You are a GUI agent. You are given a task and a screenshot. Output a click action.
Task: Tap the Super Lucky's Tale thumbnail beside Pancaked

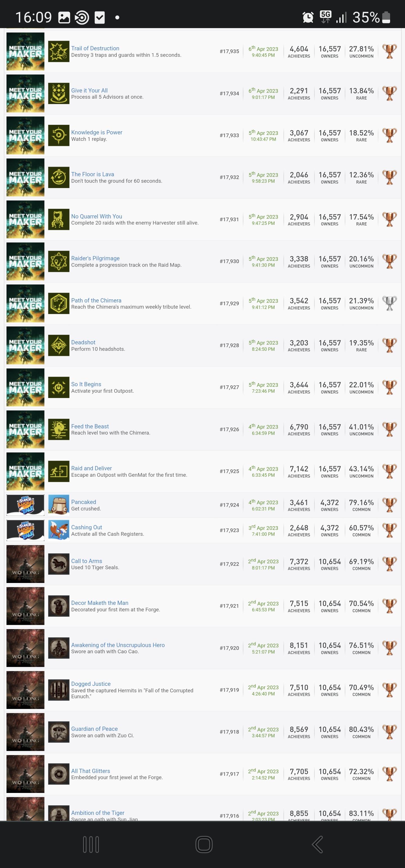pyautogui.click(x=25, y=505)
